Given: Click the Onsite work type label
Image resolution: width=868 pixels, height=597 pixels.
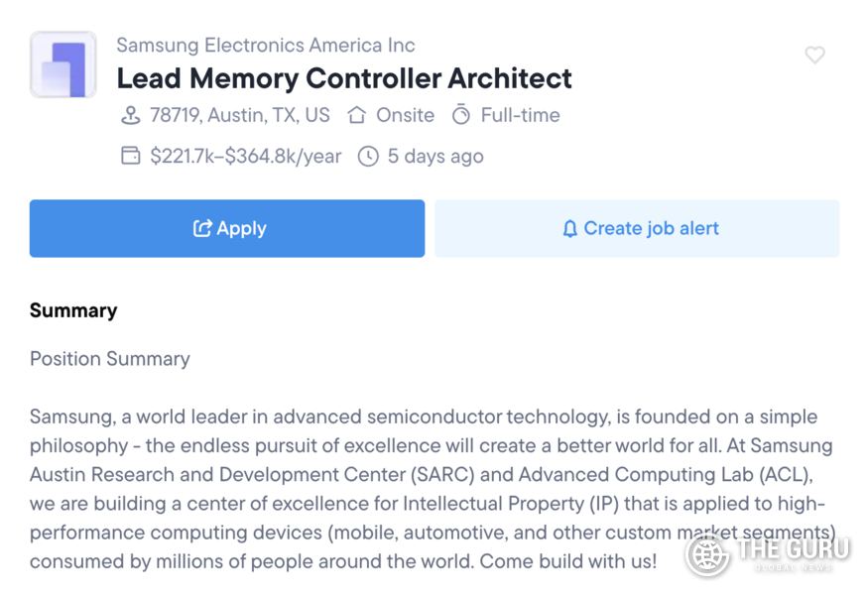Looking at the screenshot, I should click(405, 115).
